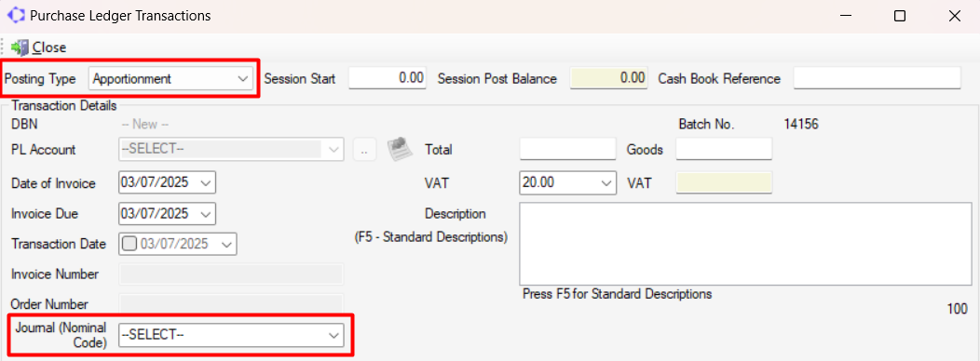Click the application logo in title bar
The height and width of the screenshot is (361, 980).
(15, 16)
